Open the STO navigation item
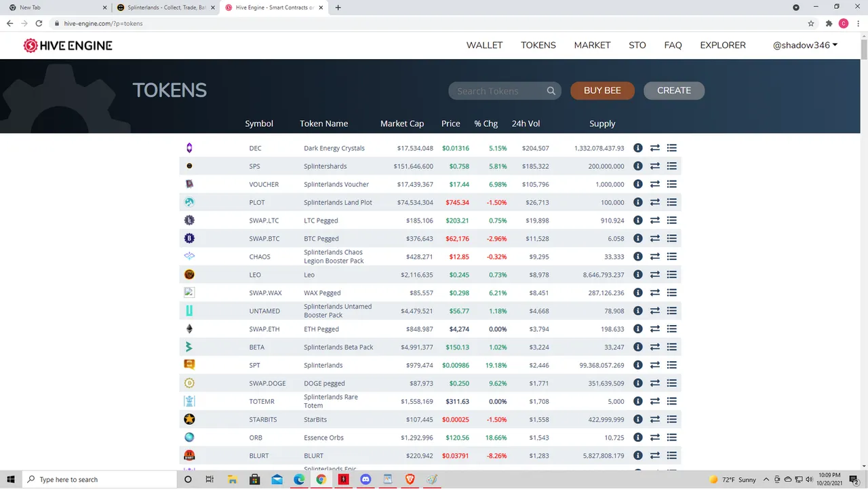 click(x=637, y=45)
